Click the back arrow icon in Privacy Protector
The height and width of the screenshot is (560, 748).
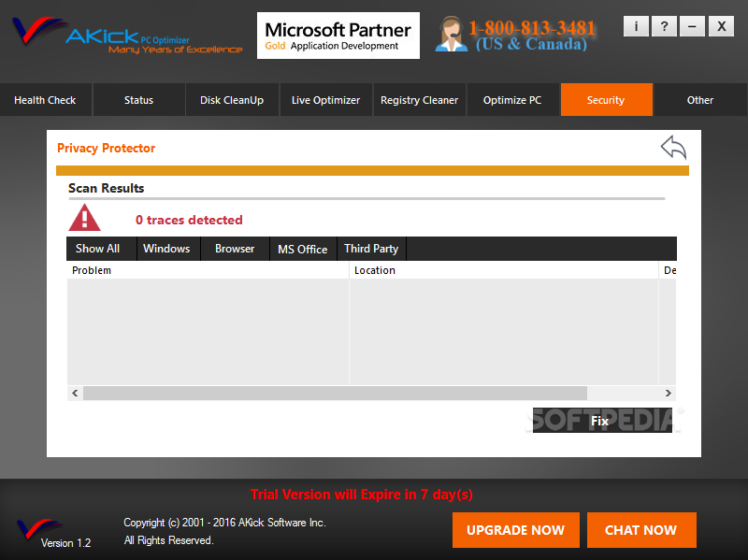click(x=673, y=148)
